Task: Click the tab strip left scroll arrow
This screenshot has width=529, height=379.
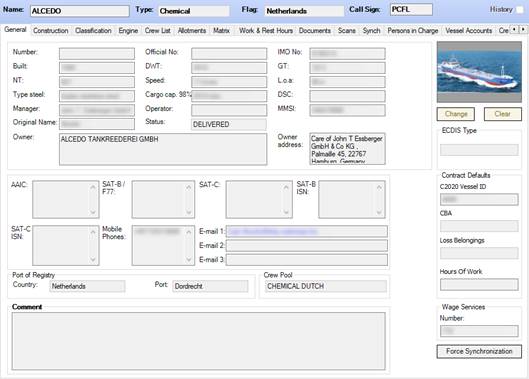Action: tap(514, 30)
